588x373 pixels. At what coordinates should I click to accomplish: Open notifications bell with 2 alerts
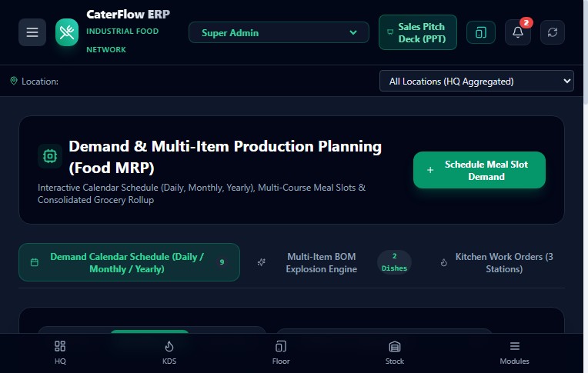click(518, 32)
